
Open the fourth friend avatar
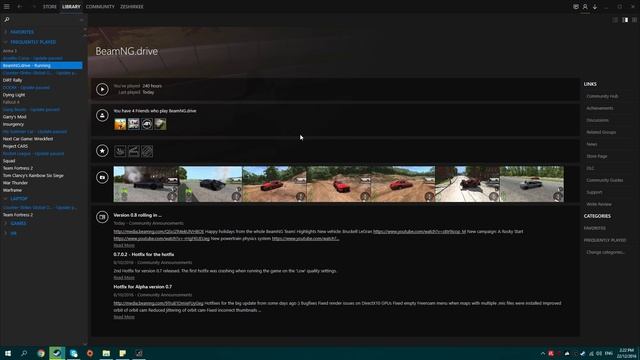point(160,124)
